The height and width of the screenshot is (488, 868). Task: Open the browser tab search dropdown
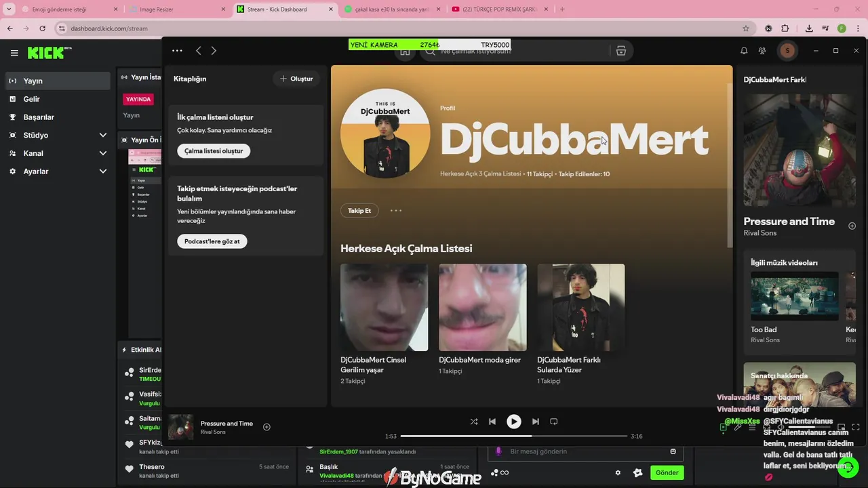pos(9,9)
